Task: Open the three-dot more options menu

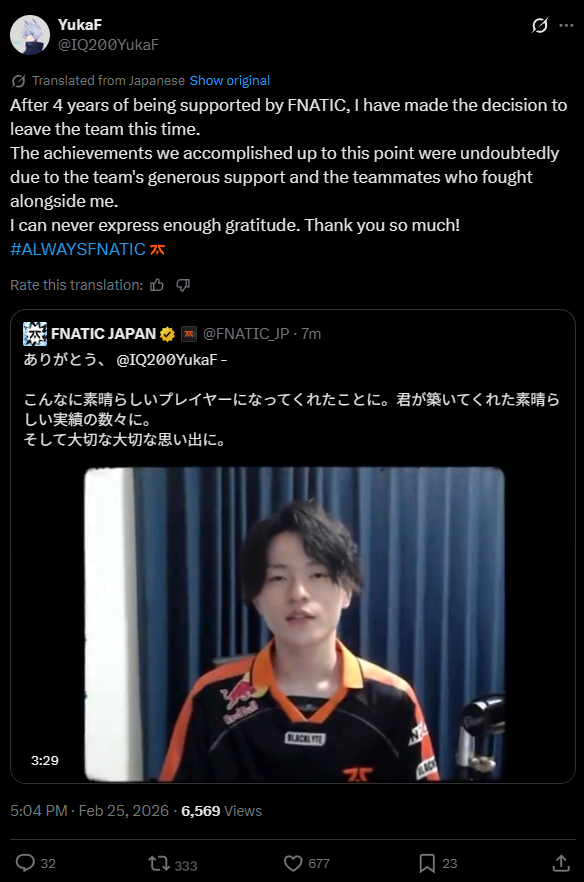Action: tap(566, 25)
